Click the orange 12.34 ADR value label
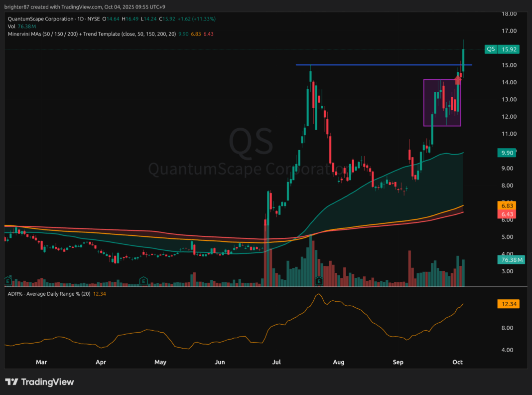 pos(508,304)
